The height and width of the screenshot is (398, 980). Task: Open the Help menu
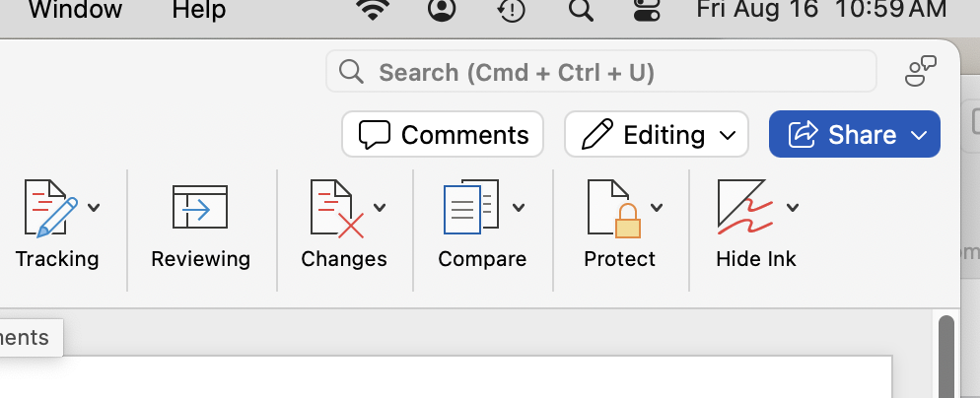tap(198, 11)
